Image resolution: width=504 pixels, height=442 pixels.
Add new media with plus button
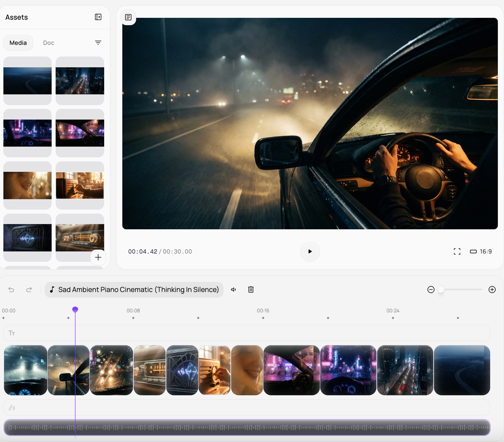coord(98,257)
